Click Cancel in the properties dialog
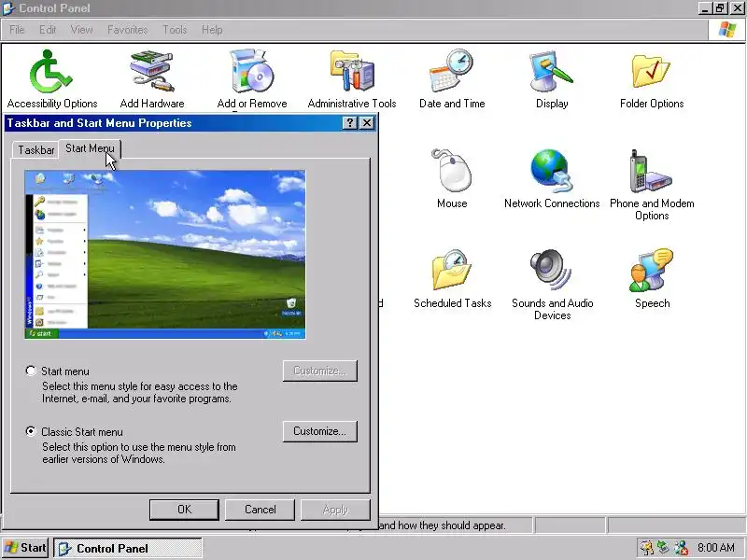Viewport: 747px width, 560px height. click(x=261, y=510)
